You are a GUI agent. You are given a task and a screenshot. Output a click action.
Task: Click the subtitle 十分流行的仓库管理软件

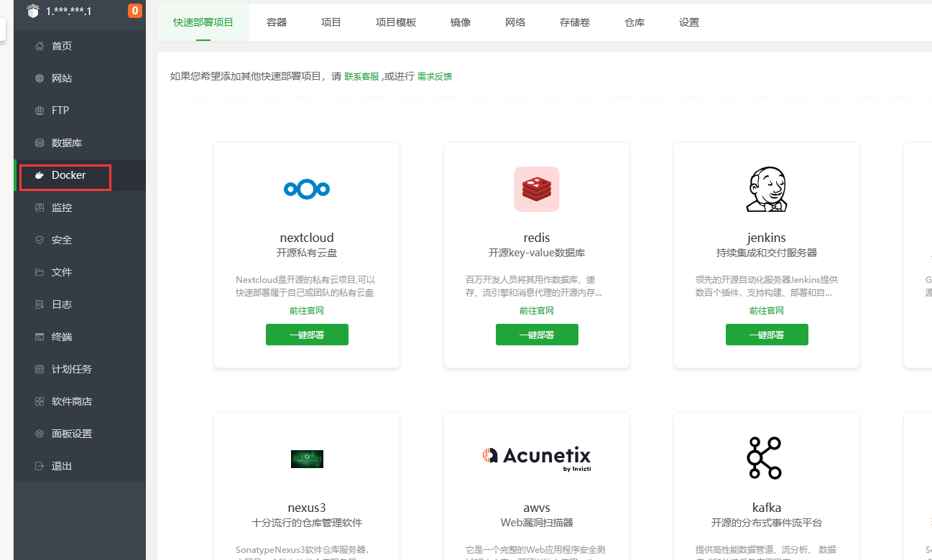click(307, 523)
